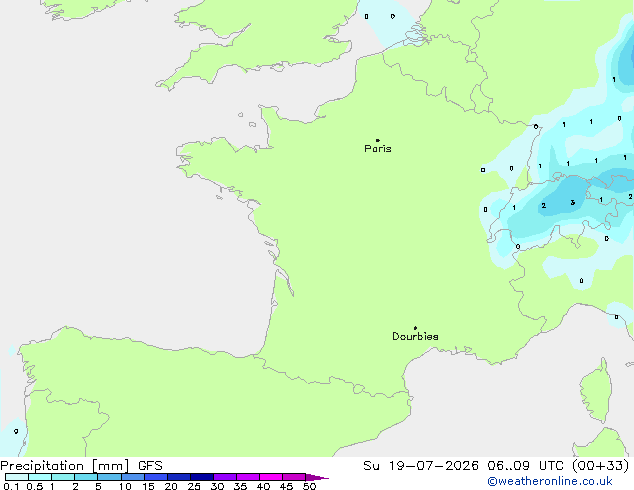This screenshot has height=490, width=634.
Task: Pick the 0.5 mm legend color swatch
Action: pos(40,477)
